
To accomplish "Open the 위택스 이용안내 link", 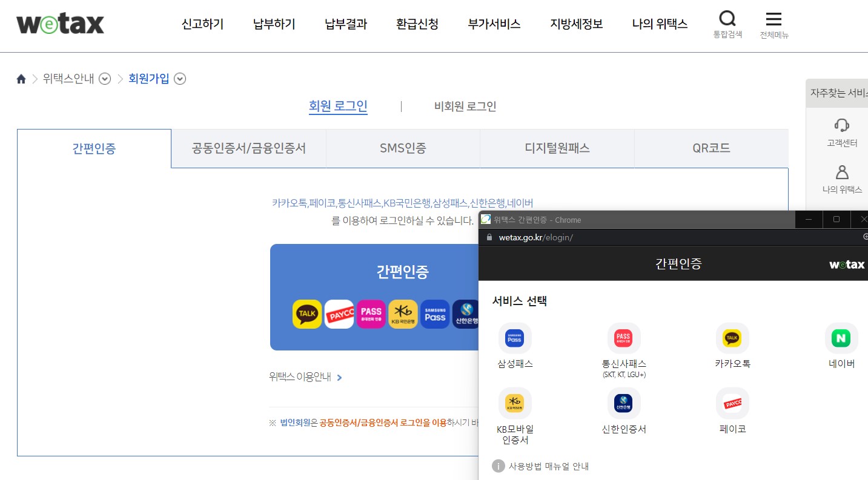I will click(306, 377).
